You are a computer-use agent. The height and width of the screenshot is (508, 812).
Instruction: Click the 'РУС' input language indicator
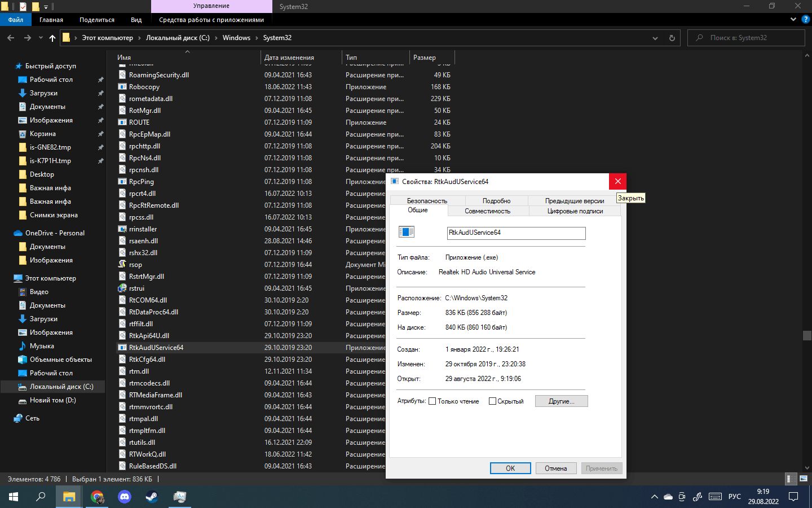(735, 497)
